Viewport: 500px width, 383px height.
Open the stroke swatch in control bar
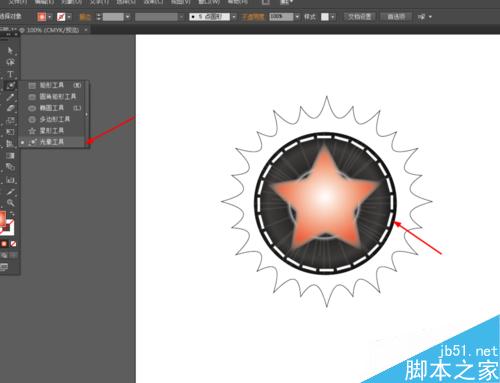tap(61, 17)
